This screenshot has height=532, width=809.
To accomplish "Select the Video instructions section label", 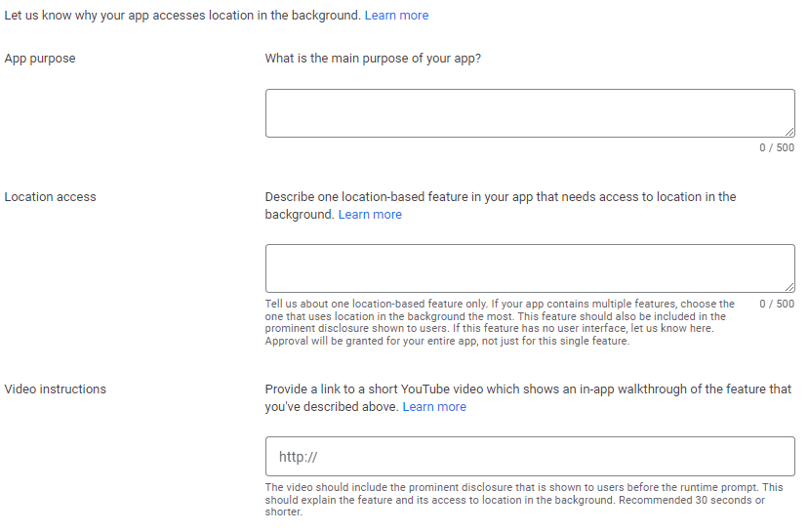I will [x=56, y=389].
